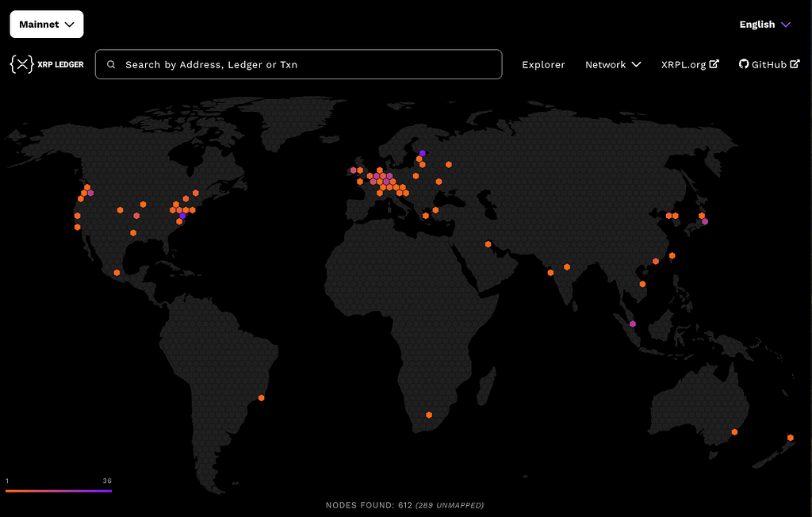Select the orange node in Brazil
812x517 pixels.
[262, 398]
